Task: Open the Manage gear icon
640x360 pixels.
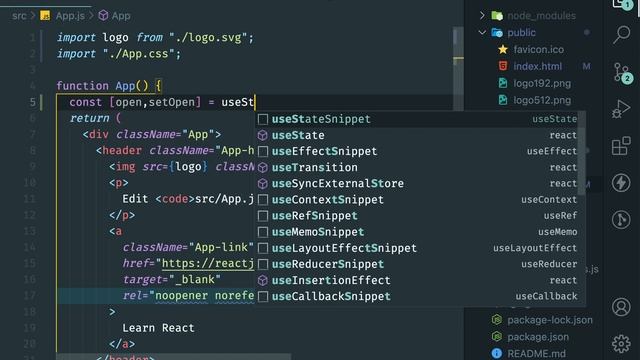Action: [621, 344]
